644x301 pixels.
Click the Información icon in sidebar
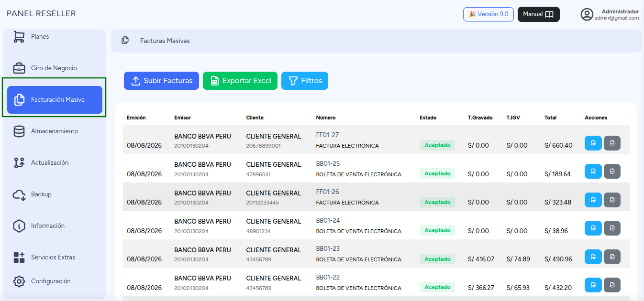pyautogui.click(x=19, y=226)
